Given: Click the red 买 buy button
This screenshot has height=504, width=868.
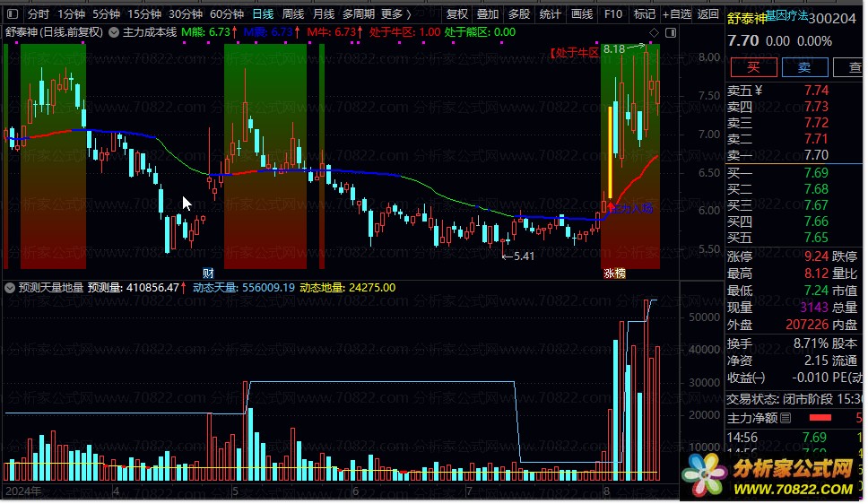Looking at the screenshot, I should [x=753, y=67].
